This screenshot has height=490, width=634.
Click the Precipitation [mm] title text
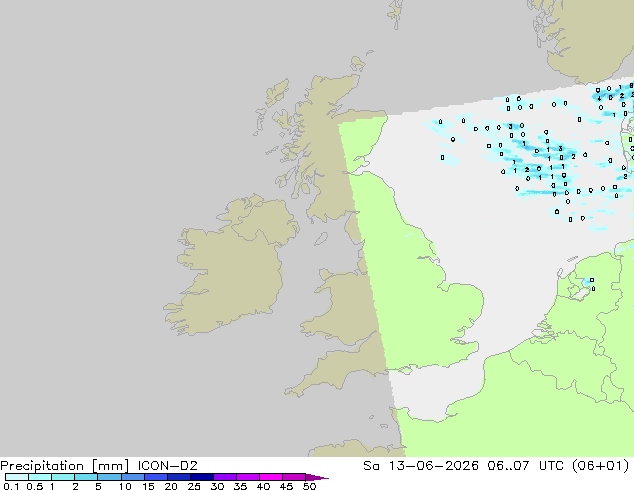65,466
